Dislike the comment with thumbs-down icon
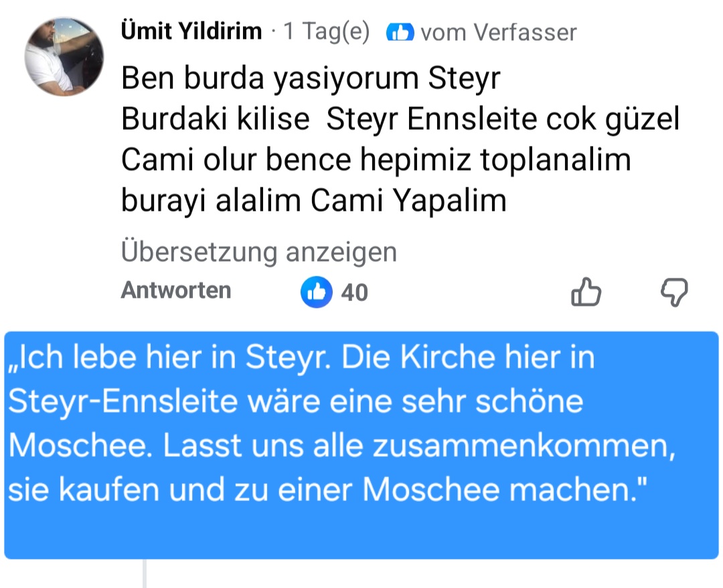723x588 pixels. pos(674,292)
